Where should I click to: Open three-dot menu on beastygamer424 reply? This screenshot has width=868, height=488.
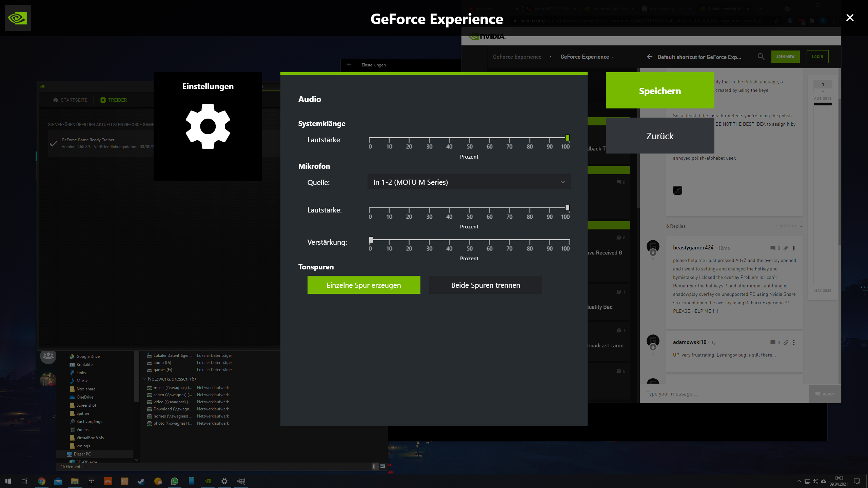(x=794, y=248)
